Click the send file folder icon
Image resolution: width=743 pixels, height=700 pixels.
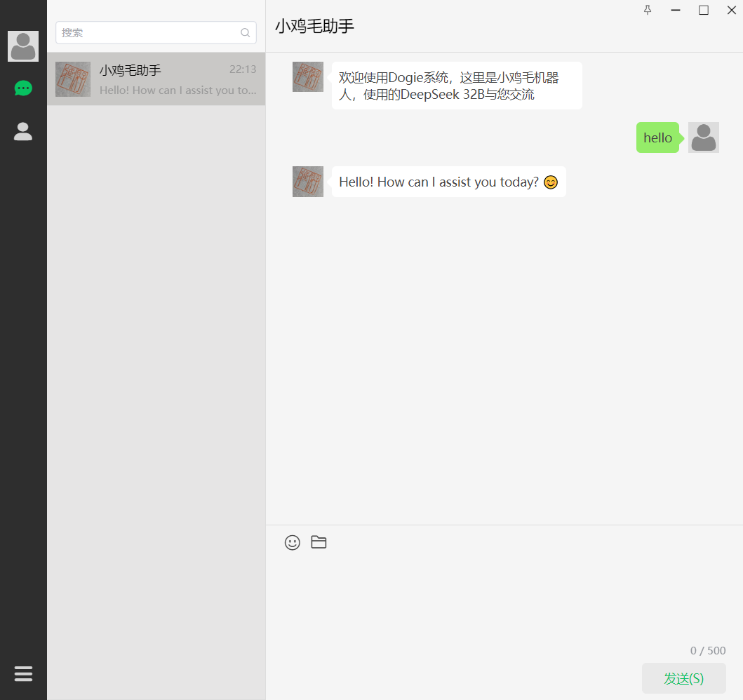click(319, 542)
